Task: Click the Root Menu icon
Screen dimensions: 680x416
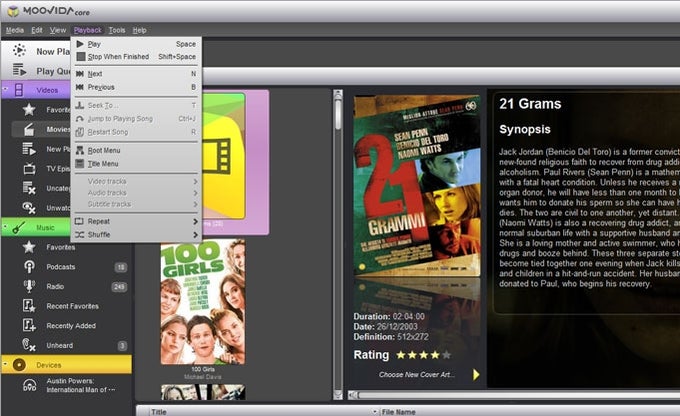Action: (80, 151)
